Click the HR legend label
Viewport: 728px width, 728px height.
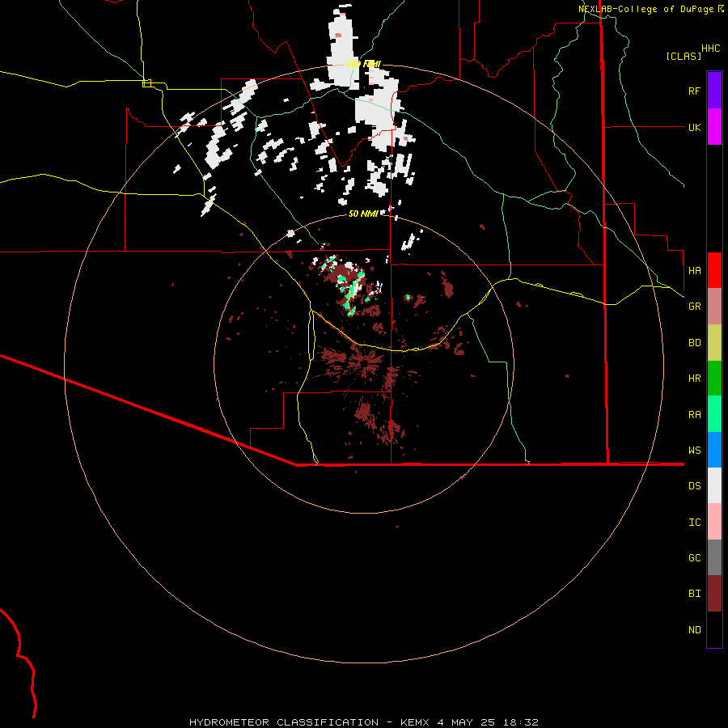click(x=694, y=379)
